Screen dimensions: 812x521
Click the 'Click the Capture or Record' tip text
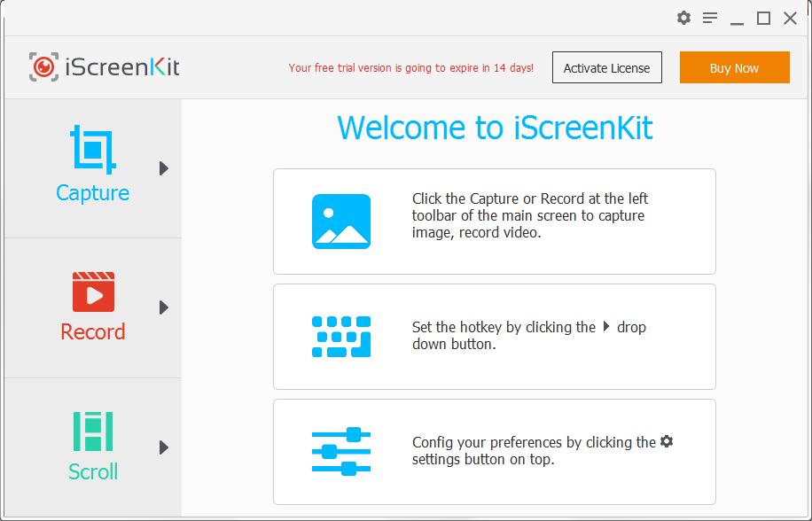[x=530, y=215]
